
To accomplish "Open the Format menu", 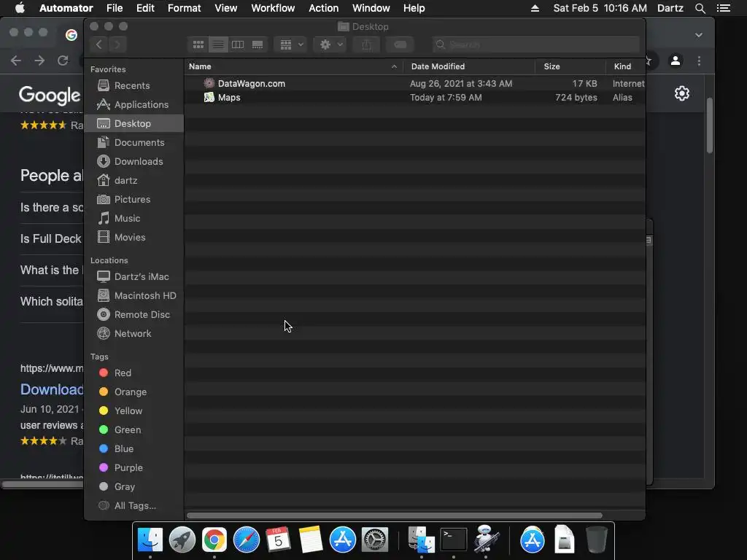I will click(x=185, y=8).
